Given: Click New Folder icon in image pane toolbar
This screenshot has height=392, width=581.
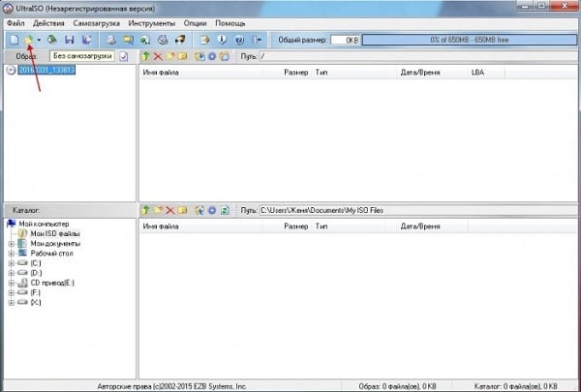Looking at the screenshot, I should pyautogui.click(x=170, y=56).
